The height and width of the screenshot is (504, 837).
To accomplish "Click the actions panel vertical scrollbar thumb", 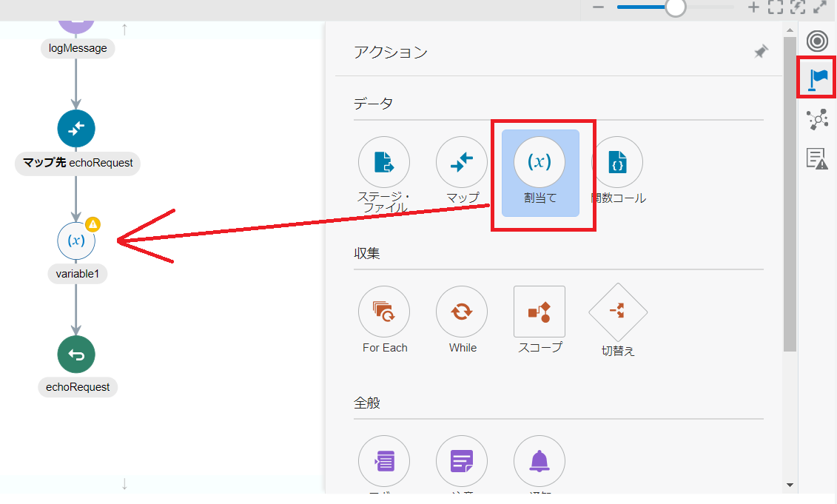I will 790,195.
